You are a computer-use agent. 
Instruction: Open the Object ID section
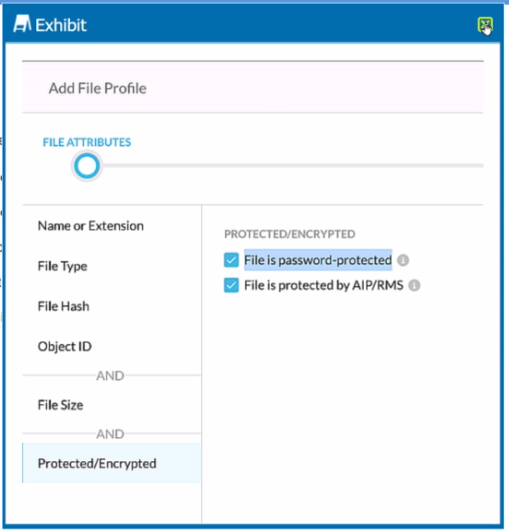pyautogui.click(x=64, y=346)
